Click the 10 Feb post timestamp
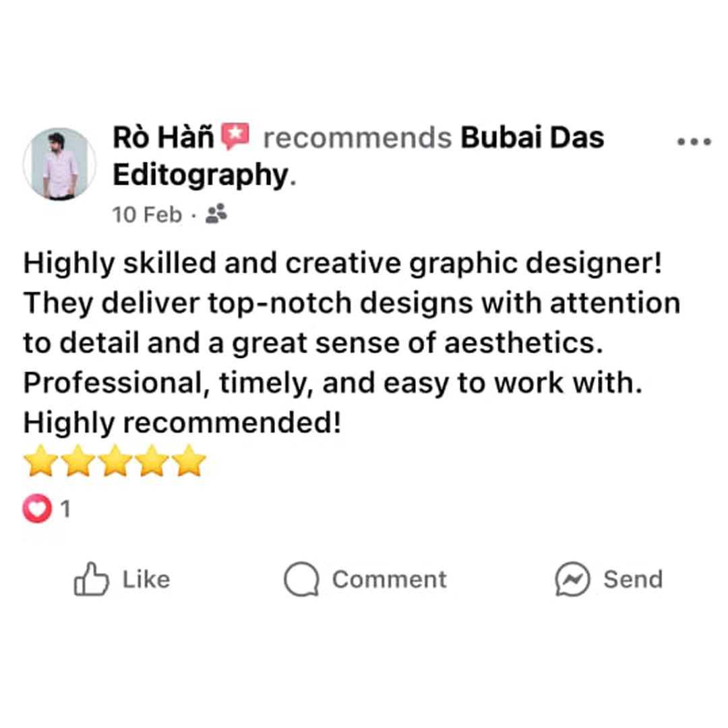The image size is (728, 728). point(147,214)
